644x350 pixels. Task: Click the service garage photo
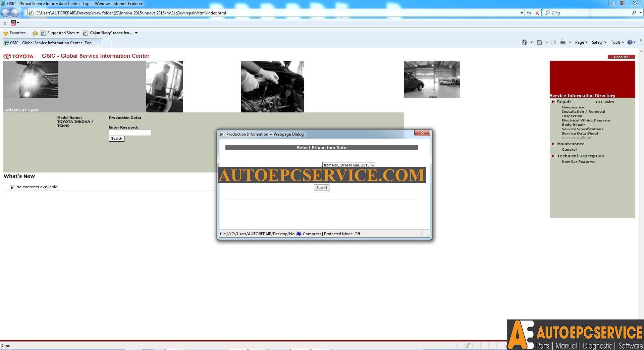click(432, 79)
